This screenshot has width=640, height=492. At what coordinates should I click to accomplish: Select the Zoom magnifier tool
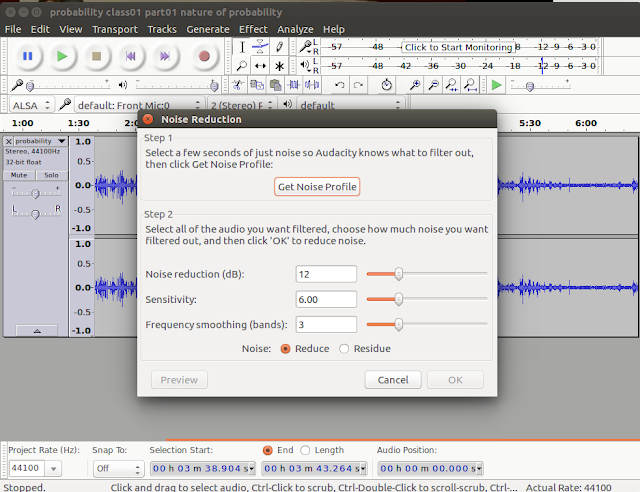click(242, 65)
